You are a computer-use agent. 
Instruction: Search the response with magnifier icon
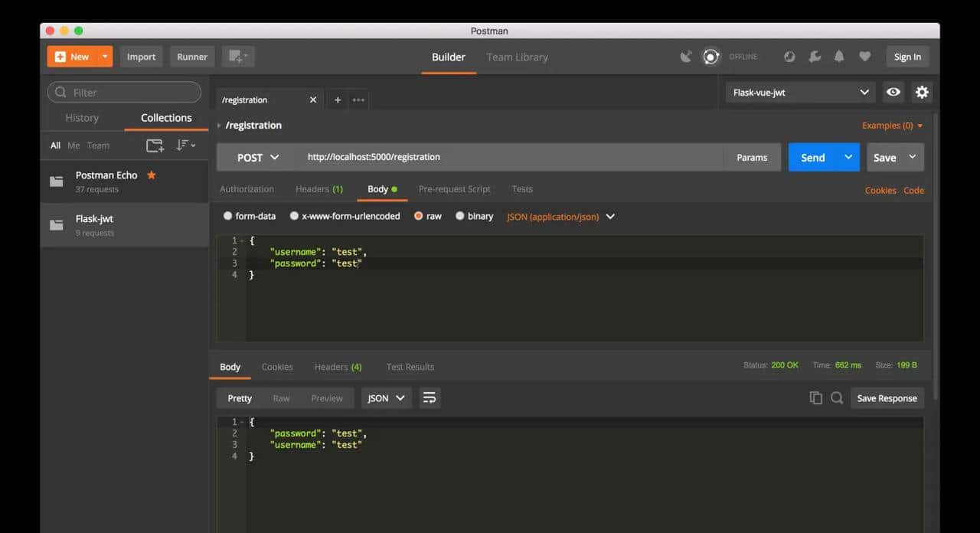[837, 398]
